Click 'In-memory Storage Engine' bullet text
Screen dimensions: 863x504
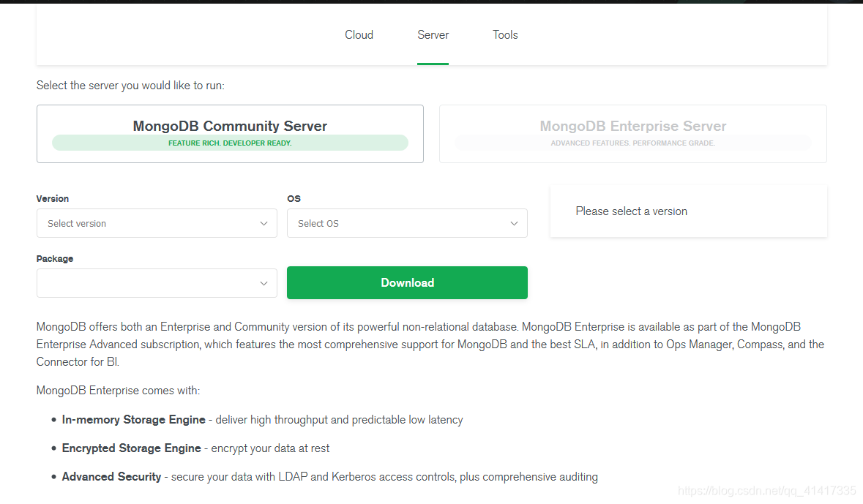click(134, 420)
